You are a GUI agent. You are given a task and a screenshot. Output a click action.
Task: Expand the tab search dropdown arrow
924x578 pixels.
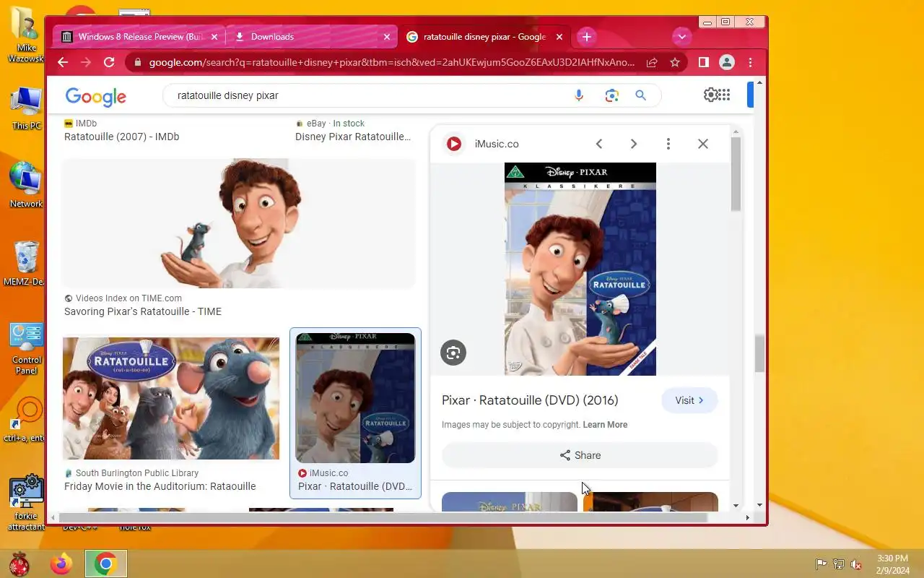click(x=681, y=37)
